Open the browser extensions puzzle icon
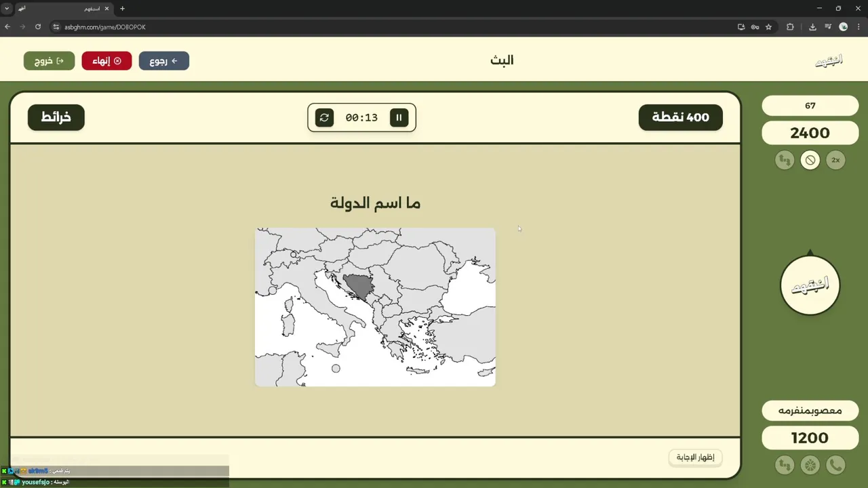 click(x=790, y=27)
